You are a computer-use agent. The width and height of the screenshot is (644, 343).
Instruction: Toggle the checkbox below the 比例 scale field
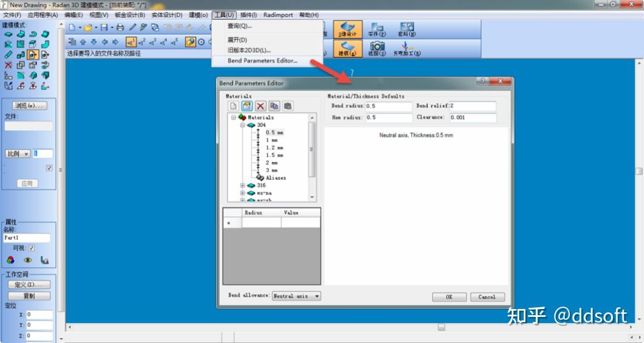(x=49, y=168)
